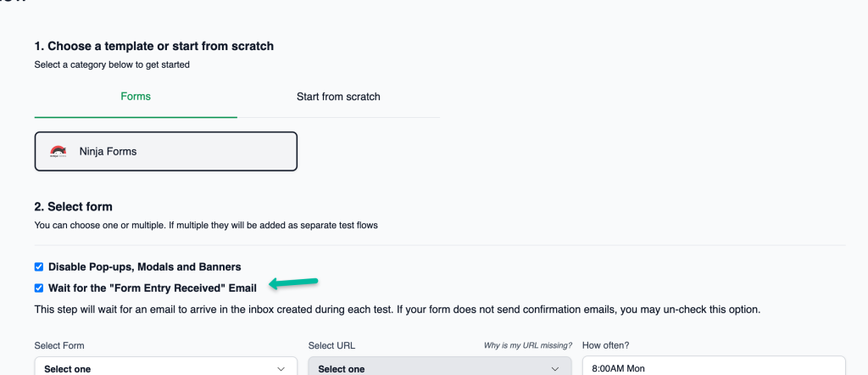Click the chevron arrow in Select Form box
The image size is (868, 375).
point(281,369)
